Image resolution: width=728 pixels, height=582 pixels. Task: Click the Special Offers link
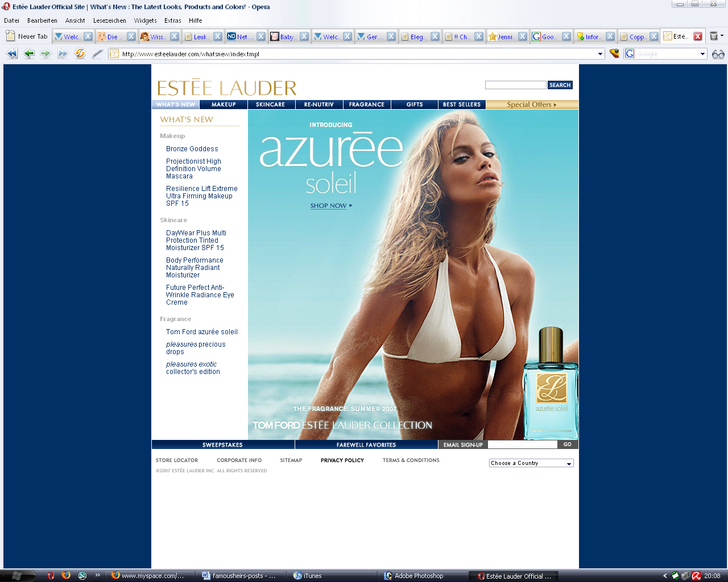pyautogui.click(x=532, y=105)
